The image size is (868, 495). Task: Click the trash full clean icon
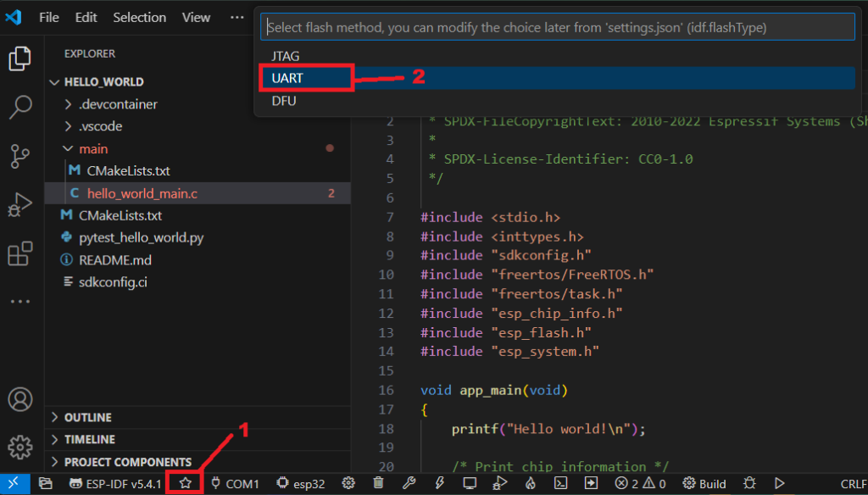tap(379, 483)
